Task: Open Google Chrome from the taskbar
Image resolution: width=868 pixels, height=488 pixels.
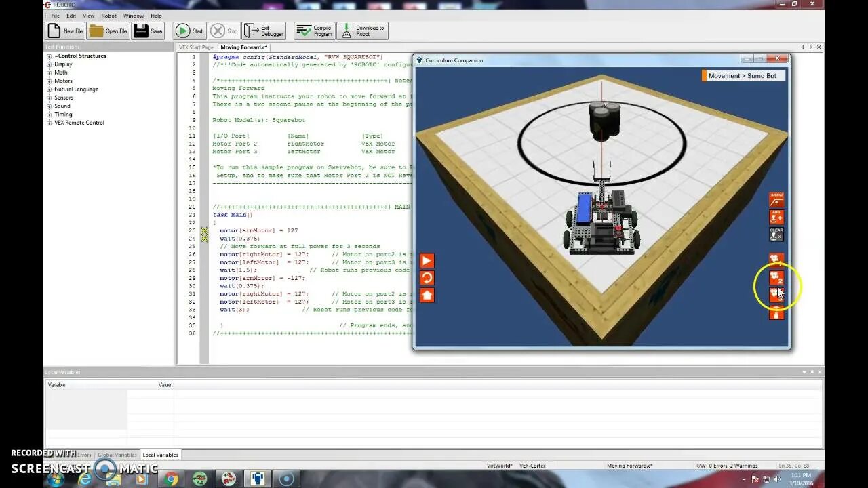Action: click(172, 479)
